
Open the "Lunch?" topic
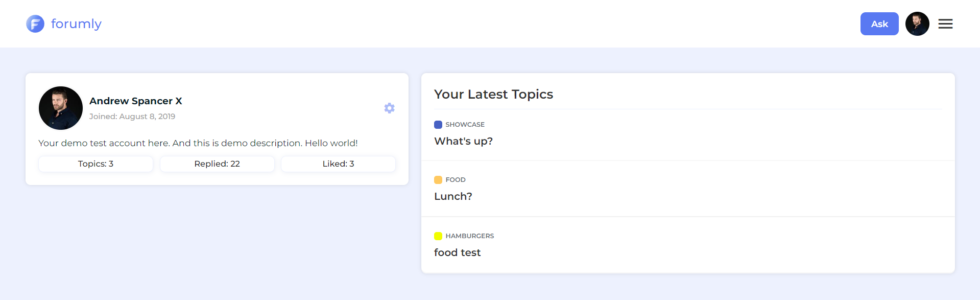pos(453,196)
